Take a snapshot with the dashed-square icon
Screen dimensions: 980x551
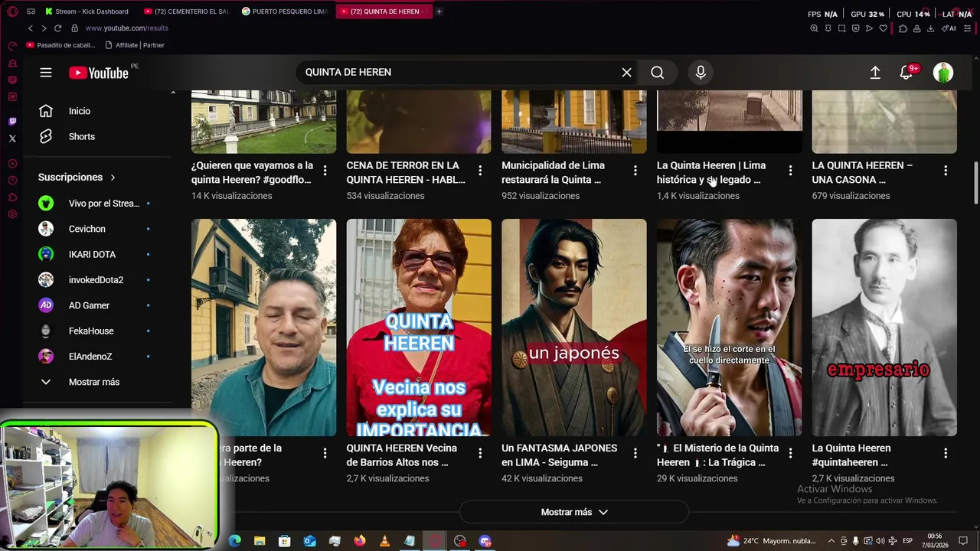(841, 28)
